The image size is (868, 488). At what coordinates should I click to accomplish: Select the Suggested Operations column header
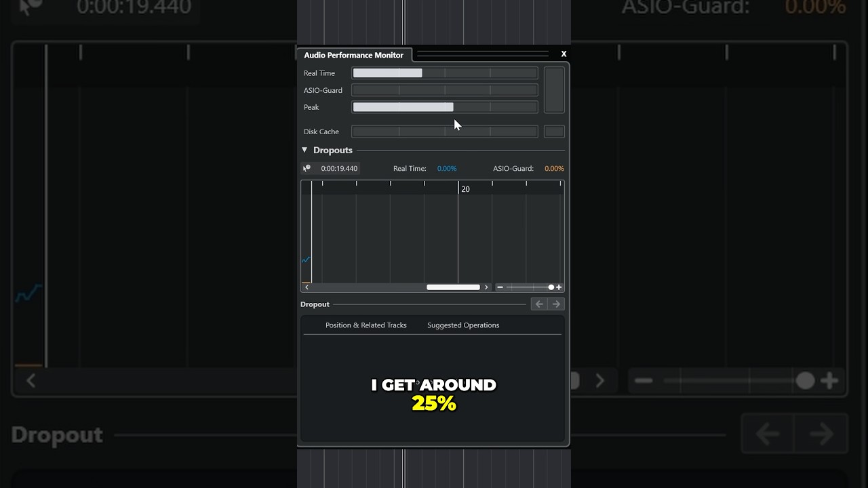coord(463,325)
